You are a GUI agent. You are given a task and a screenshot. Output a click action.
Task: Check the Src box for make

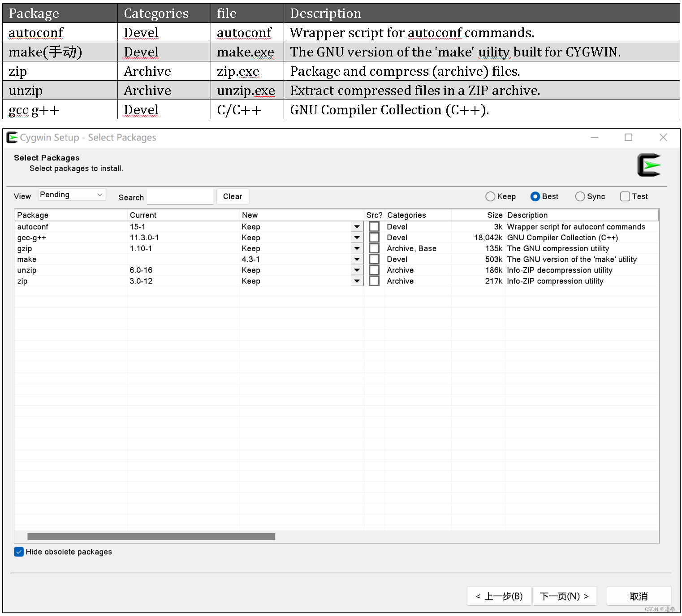pos(374,259)
